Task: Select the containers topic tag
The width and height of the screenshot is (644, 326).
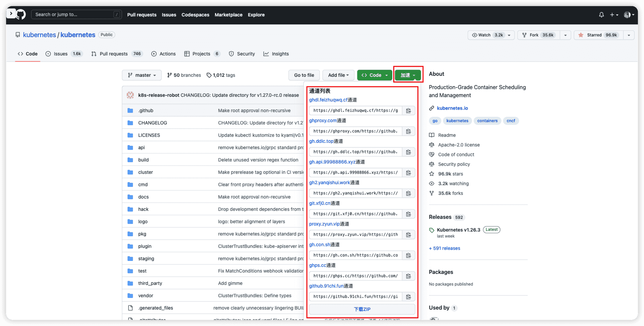Action: pyautogui.click(x=487, y=121)
